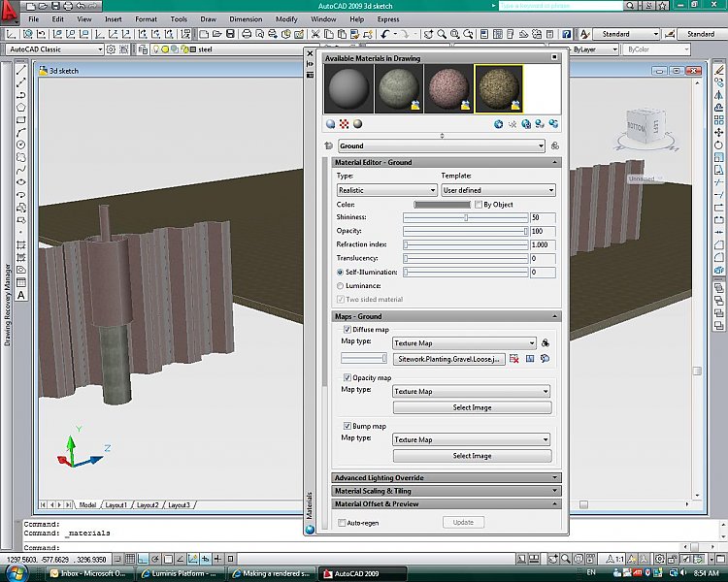Click the AutoCAD application menu logo

coord(12,12)
